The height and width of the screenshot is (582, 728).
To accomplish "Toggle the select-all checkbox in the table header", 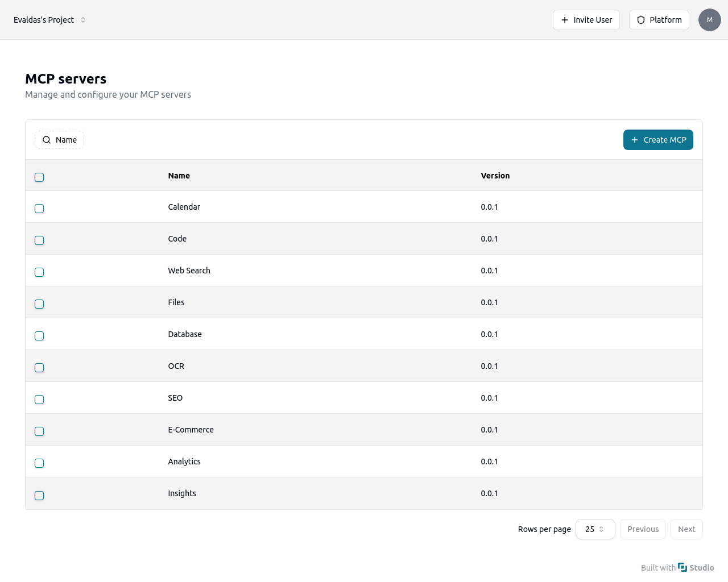I will pyautogui.click(x=39, y=177).
